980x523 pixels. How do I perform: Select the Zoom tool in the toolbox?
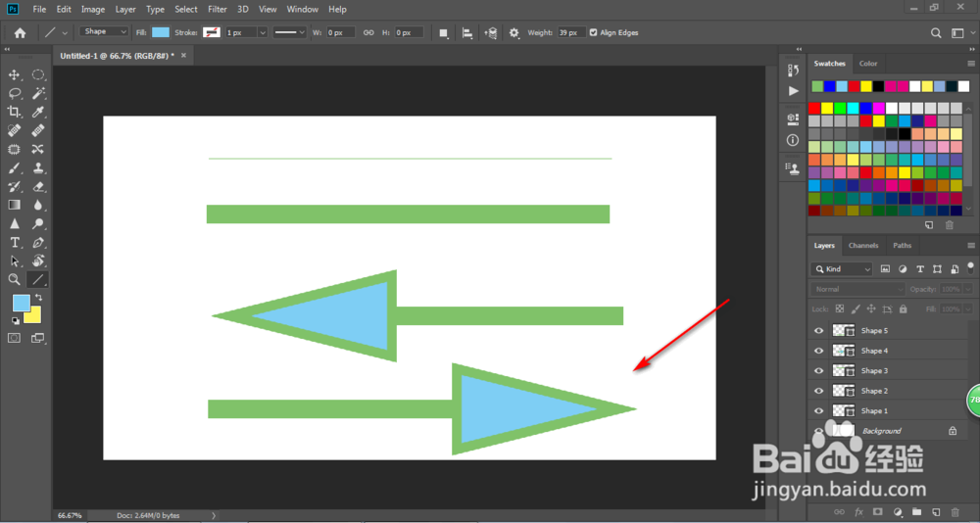pos(14,279)
